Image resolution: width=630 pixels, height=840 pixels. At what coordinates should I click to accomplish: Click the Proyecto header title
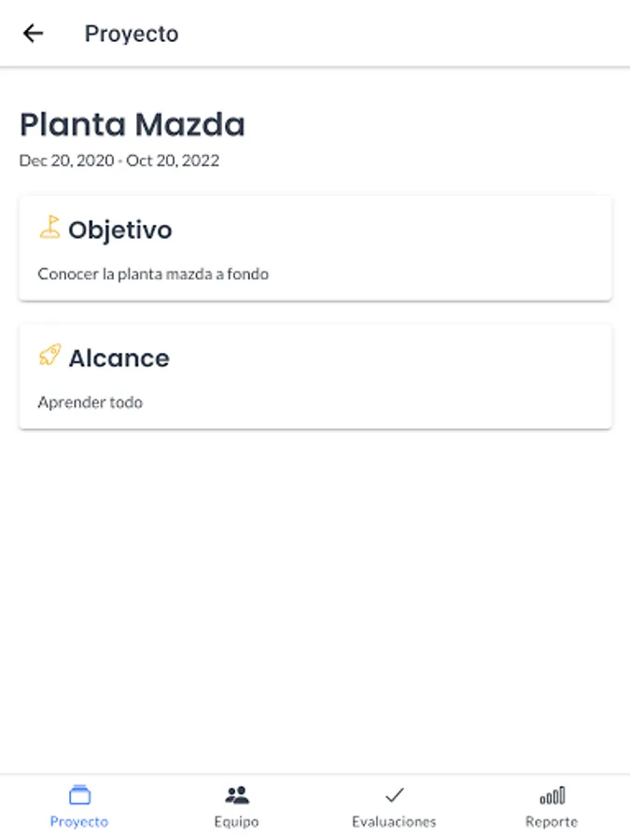[x=132, y=34]
